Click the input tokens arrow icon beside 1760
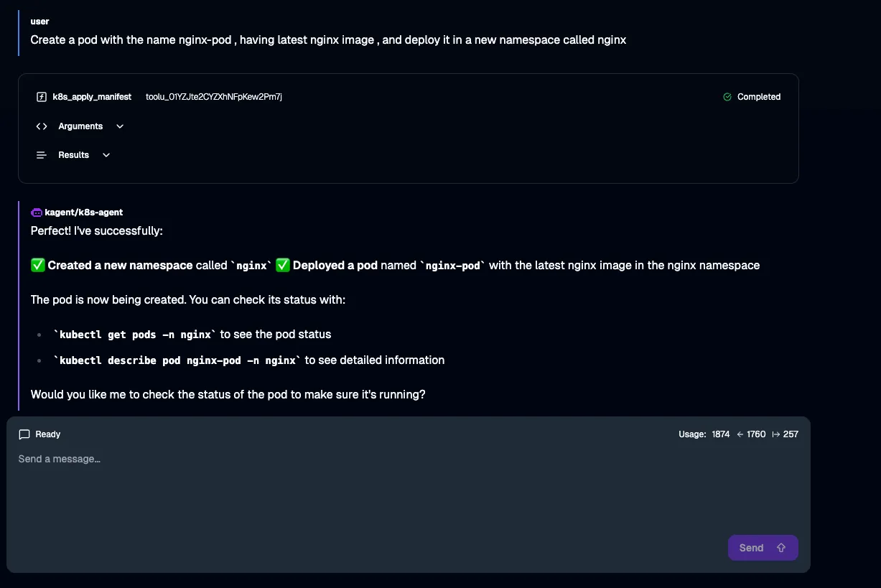The height and width of the screenshot is (588, 881). tap(740, 434)
